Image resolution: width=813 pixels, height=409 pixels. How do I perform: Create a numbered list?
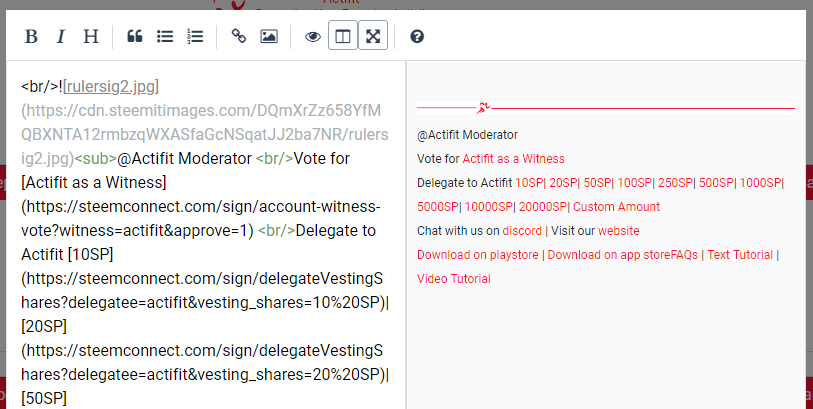195,36
